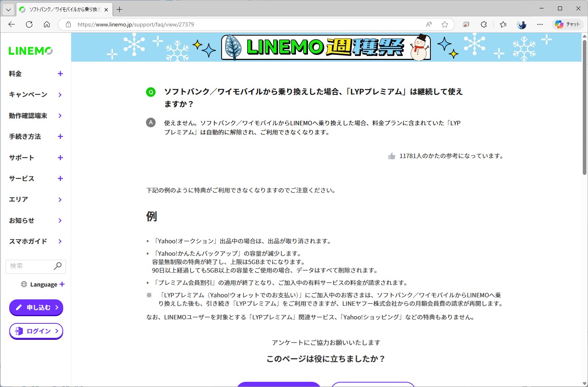
Task: Expand the Language selector
Action: click(43, 285)
